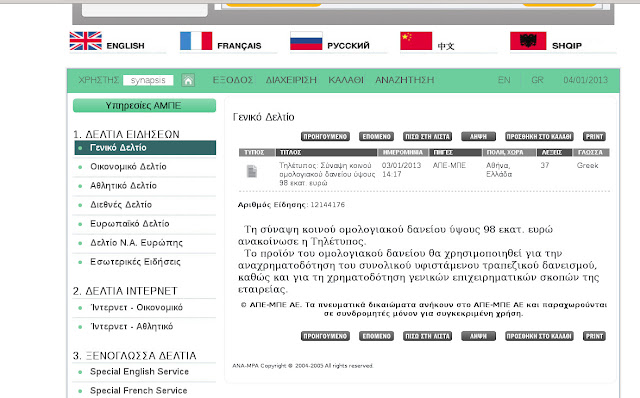The width and height of the screenshot is (640, 398).
Task: Click the ANA-MPA Copyright footer text
Action: click(x=303, y=366)
